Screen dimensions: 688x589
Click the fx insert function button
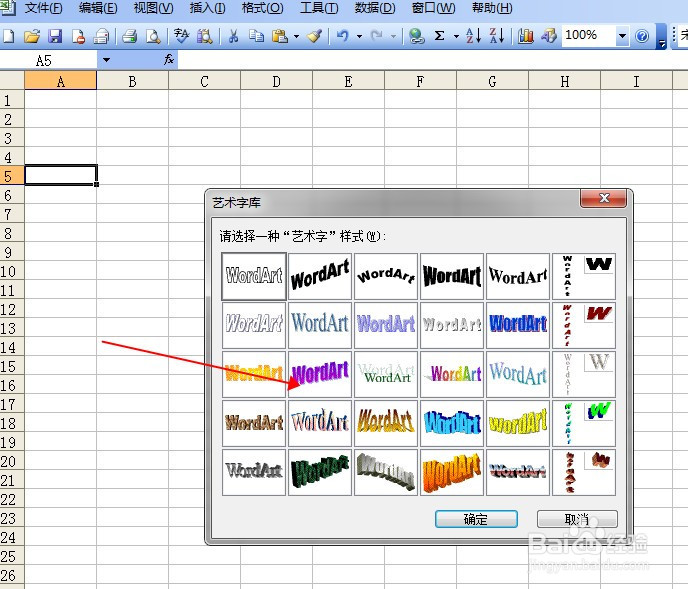coord(169,60)
